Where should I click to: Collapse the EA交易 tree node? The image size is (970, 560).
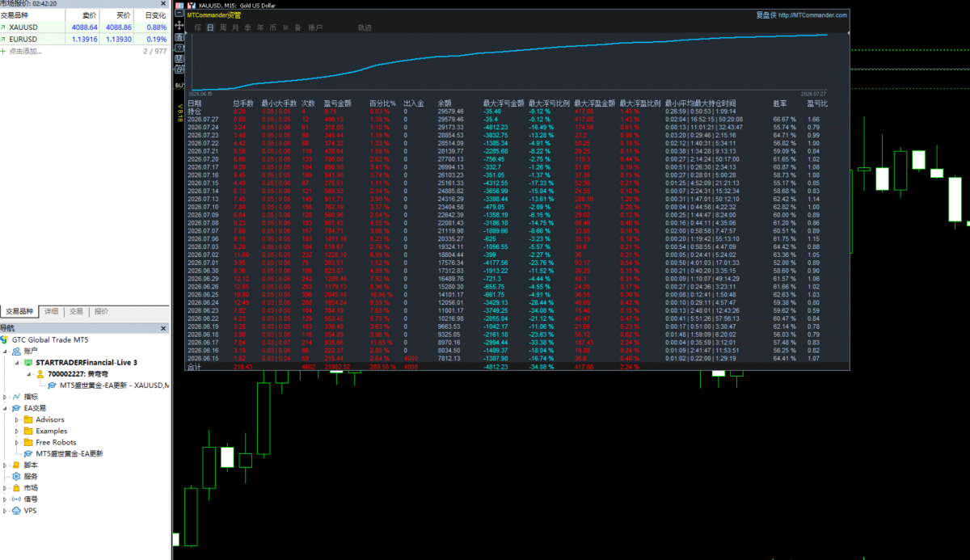[x=6, y=408]
